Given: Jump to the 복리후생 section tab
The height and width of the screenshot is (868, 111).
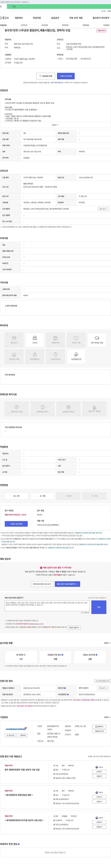Looking at the screenshot, I should pos(65,25).
